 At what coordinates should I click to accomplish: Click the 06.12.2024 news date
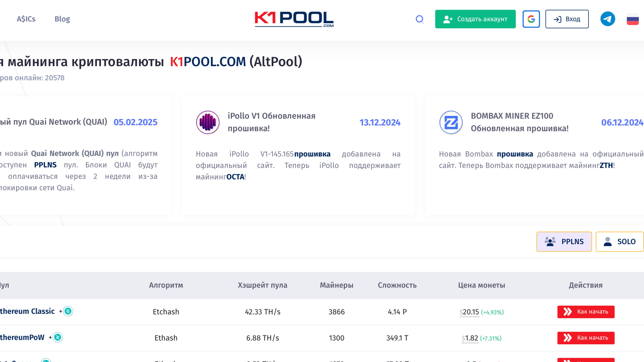622,122
